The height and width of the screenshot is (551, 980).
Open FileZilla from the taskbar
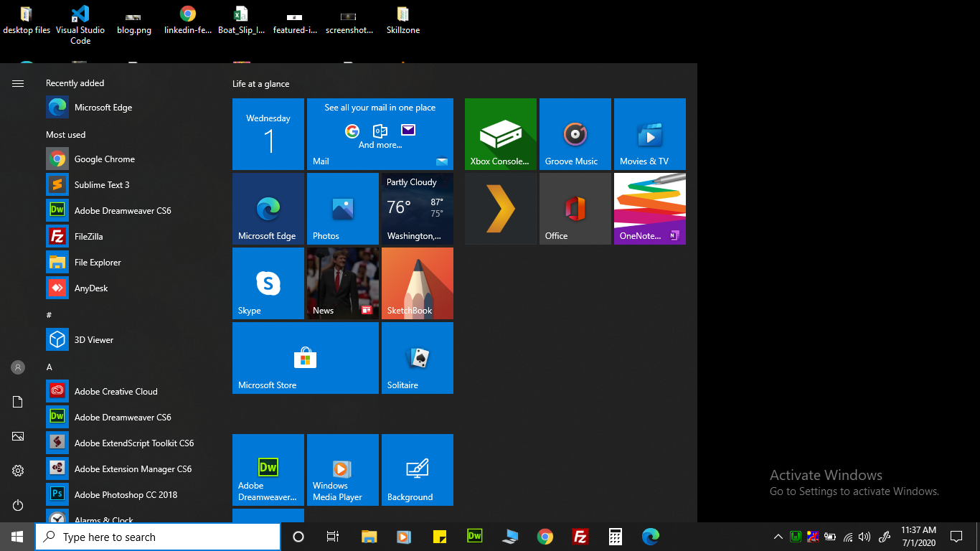(580, 537)
